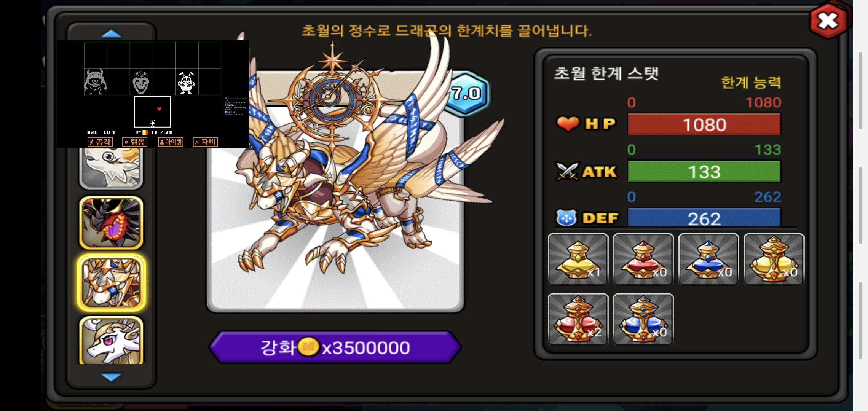This screenshot has height=411, width=868.
Task: Click the crossed swords ATK icon
Action: pyautogui.click(x=567, y=171)
